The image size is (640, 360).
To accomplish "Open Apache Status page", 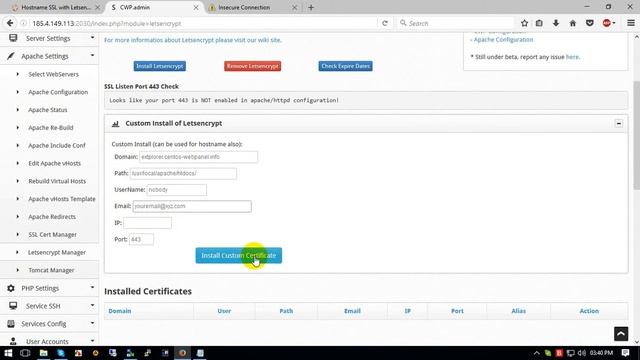I will click(48, 110).
